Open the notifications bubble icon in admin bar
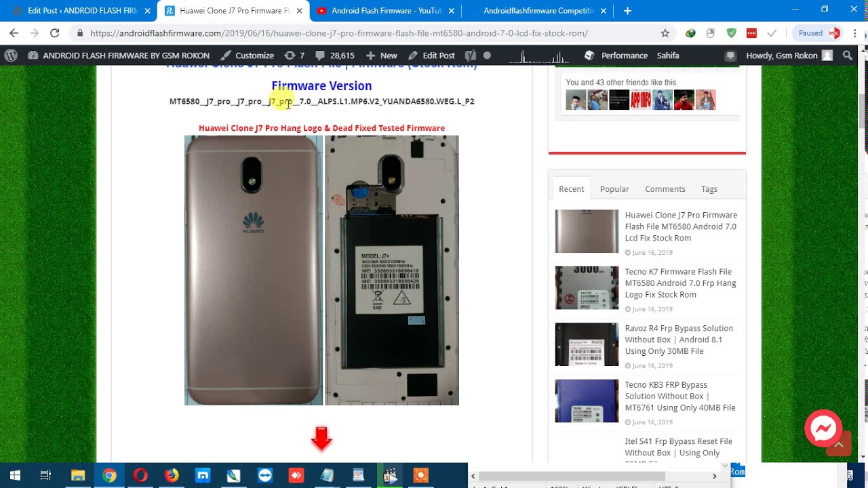 coord(730,56)
